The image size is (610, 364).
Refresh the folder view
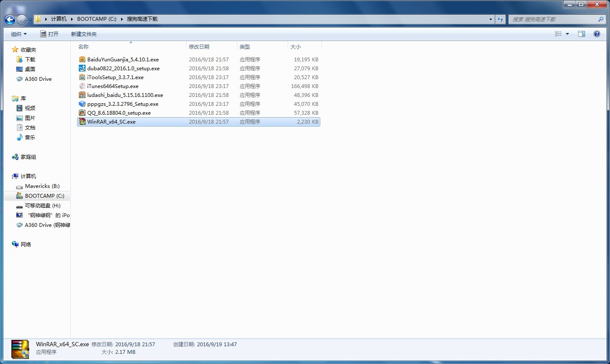pos(501,19)
